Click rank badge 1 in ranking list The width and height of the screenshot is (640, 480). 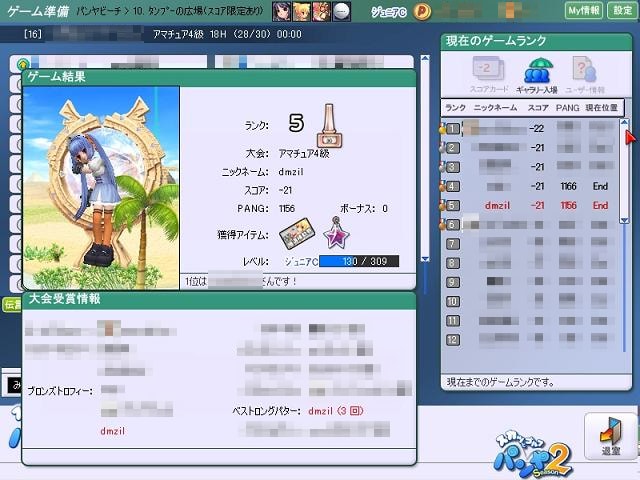tap(451, 129)
